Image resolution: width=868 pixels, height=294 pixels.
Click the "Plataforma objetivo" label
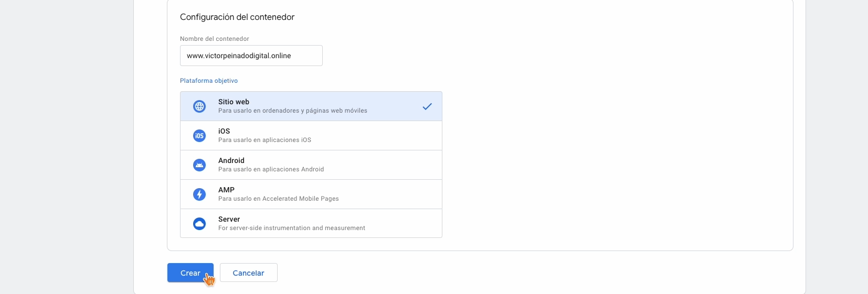coord(209,81)
